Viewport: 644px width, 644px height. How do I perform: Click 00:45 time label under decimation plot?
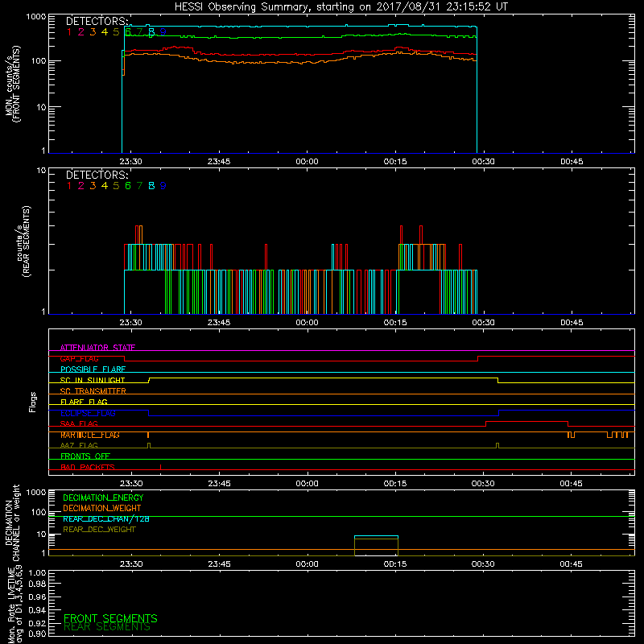571,564
